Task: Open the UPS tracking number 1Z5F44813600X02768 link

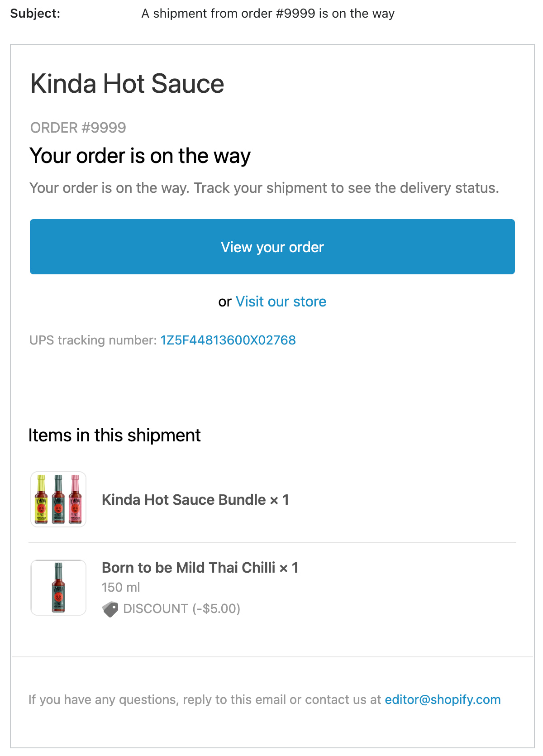Action: coord(228,340)
